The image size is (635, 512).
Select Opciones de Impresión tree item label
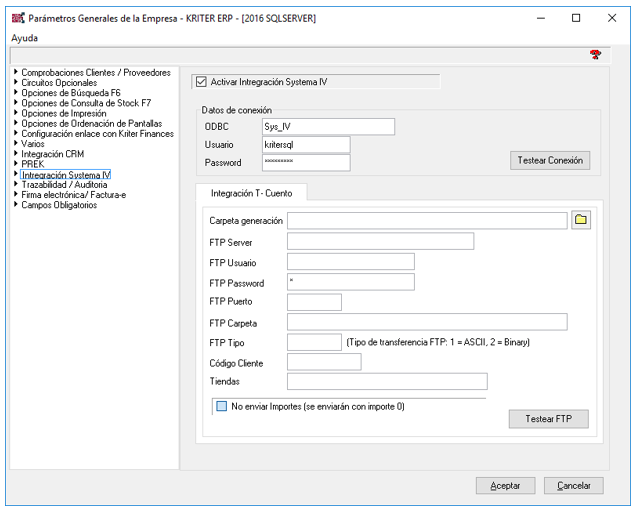click(64, 113)
